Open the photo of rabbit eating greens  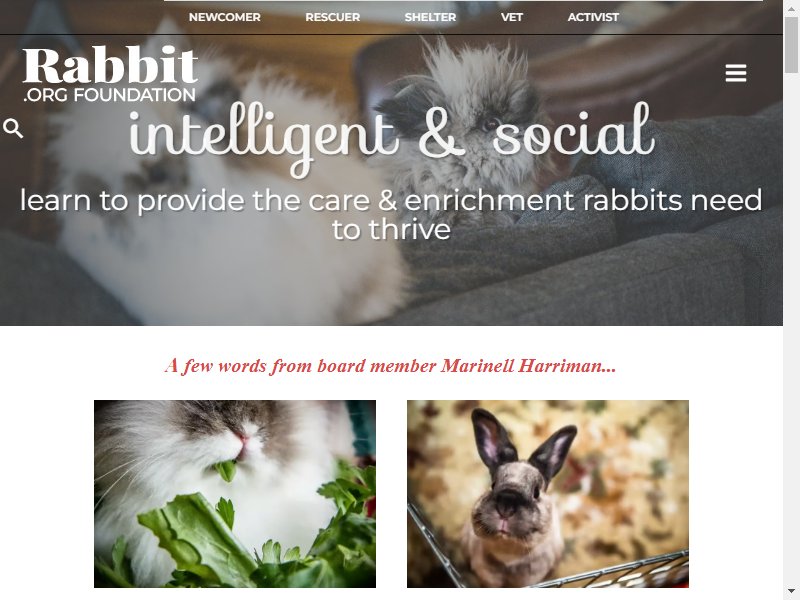pyautogui.click(x=235, y=494)
